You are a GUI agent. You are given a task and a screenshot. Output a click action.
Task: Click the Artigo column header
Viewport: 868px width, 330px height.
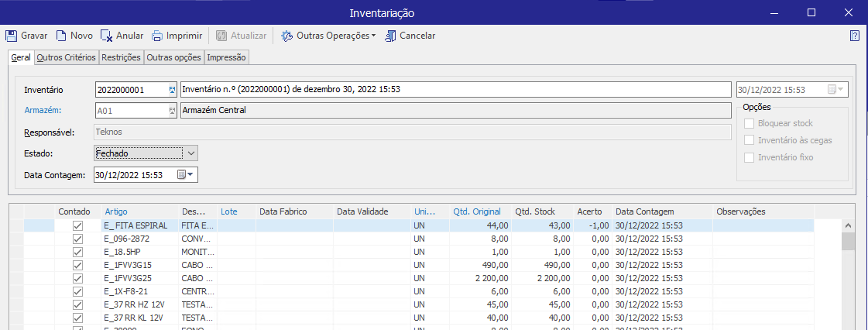pyautogui.click(x=116, y=211)
